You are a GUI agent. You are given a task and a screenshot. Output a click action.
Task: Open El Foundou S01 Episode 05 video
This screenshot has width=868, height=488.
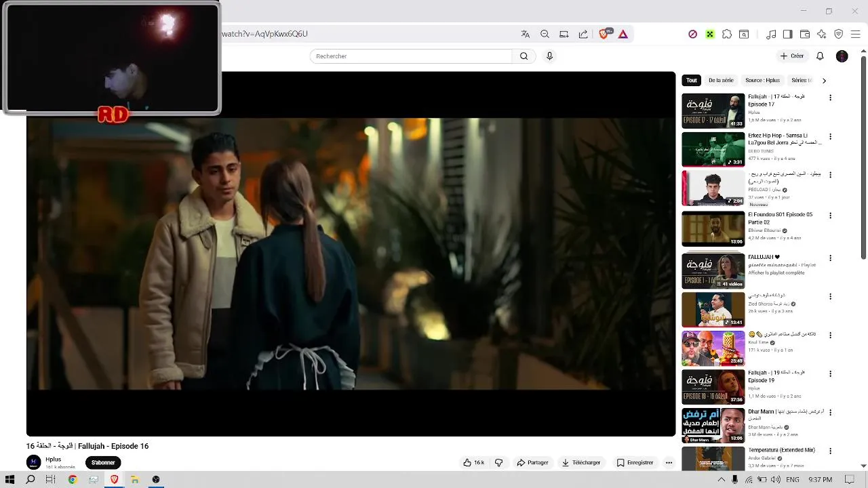coord(713,228)
